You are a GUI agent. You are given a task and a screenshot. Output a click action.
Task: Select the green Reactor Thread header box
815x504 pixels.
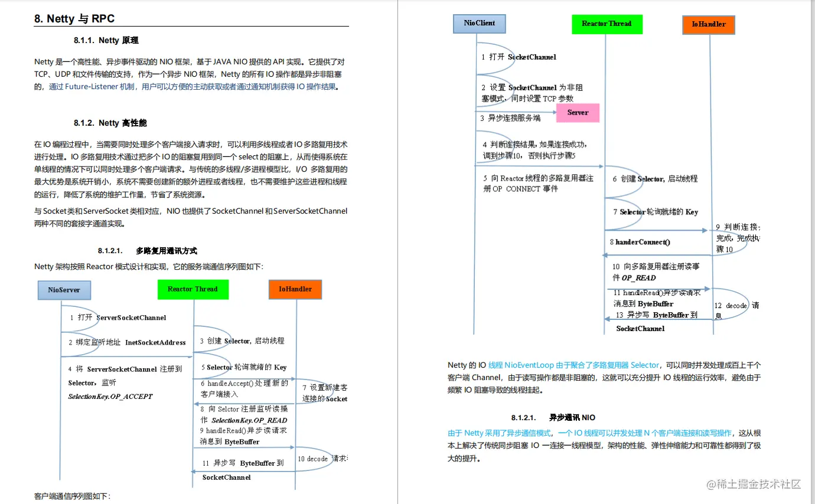(607, 24)
